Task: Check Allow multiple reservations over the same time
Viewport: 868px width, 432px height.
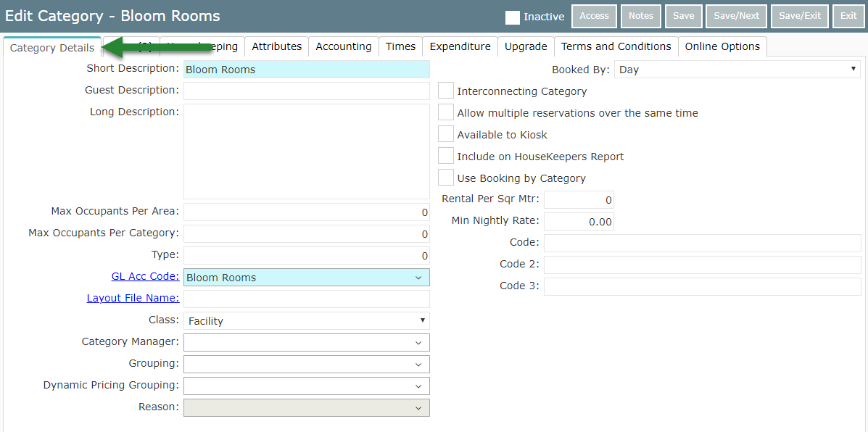Action: [x=446, y=113]
